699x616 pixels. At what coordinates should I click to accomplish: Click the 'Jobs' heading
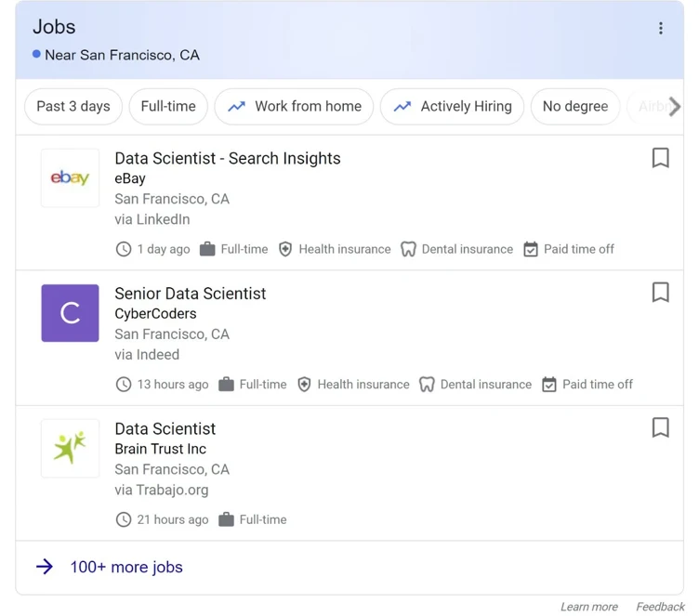coord(54,27)
